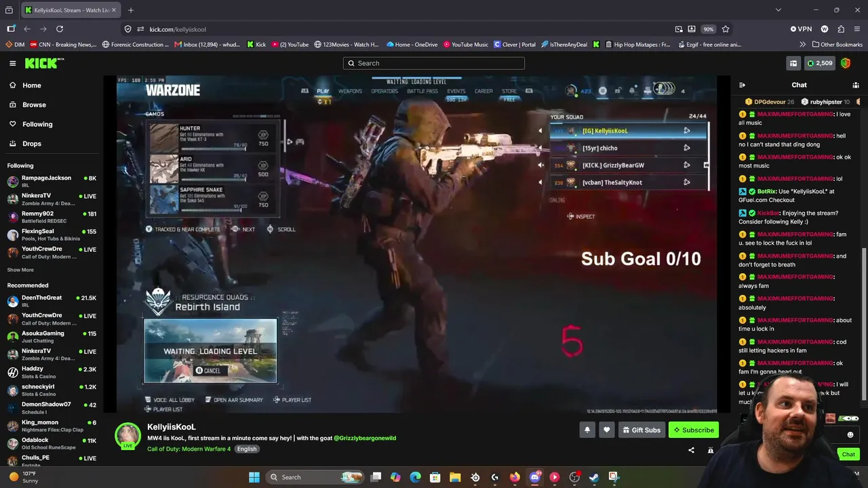This screenshot has height=488, width=868.
Task: Click the Gift Subs button
Action: click(x=640, y=430)
